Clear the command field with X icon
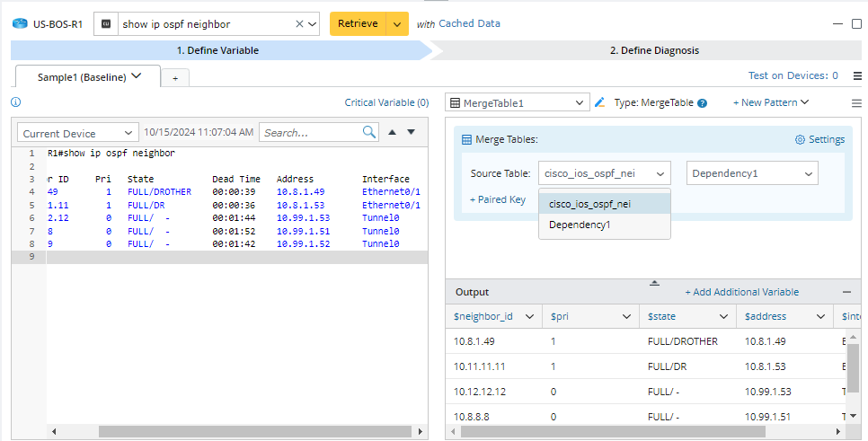This screenshot has height=441, width=868. click(x=300, y=24)
